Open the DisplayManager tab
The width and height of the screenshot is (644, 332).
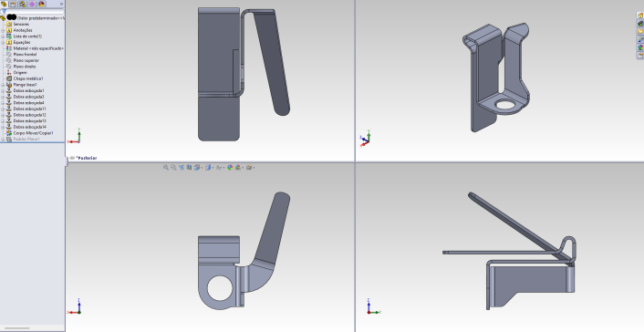point(41,5)
